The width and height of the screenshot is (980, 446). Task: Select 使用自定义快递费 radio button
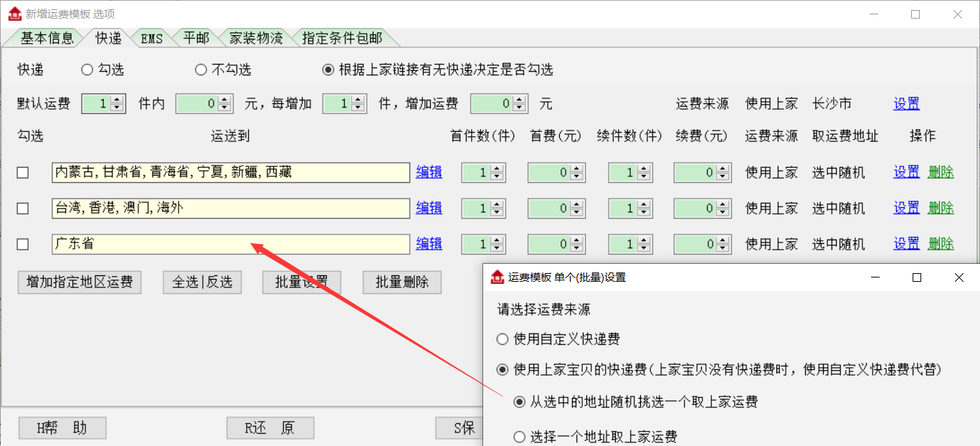pos(502,339)
